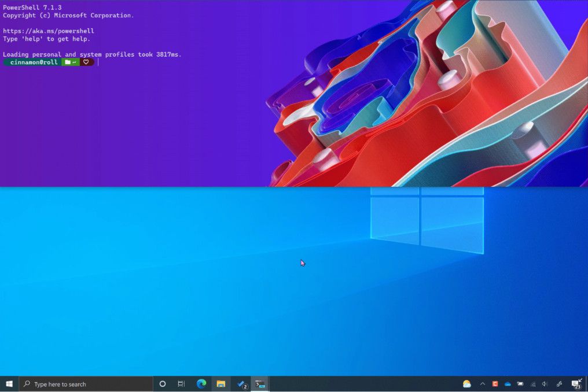Open the Action Center notifications panel
Screen dimensions: 588x392
575,383
